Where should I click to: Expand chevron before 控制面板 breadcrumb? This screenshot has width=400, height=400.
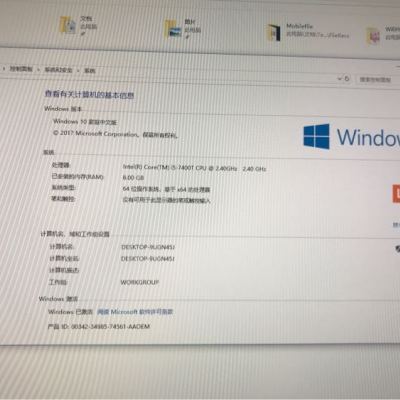4,69
